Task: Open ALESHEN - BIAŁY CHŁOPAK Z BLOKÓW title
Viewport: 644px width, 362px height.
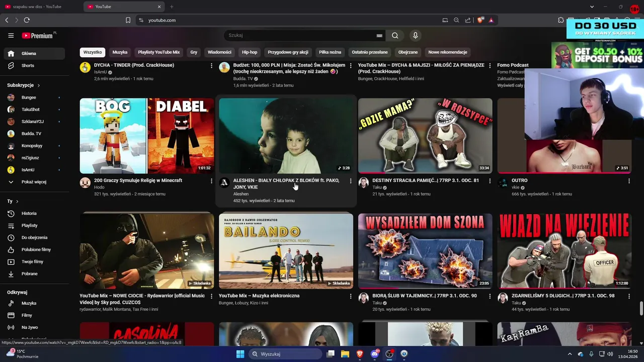Action: click(x=286, y=184)
